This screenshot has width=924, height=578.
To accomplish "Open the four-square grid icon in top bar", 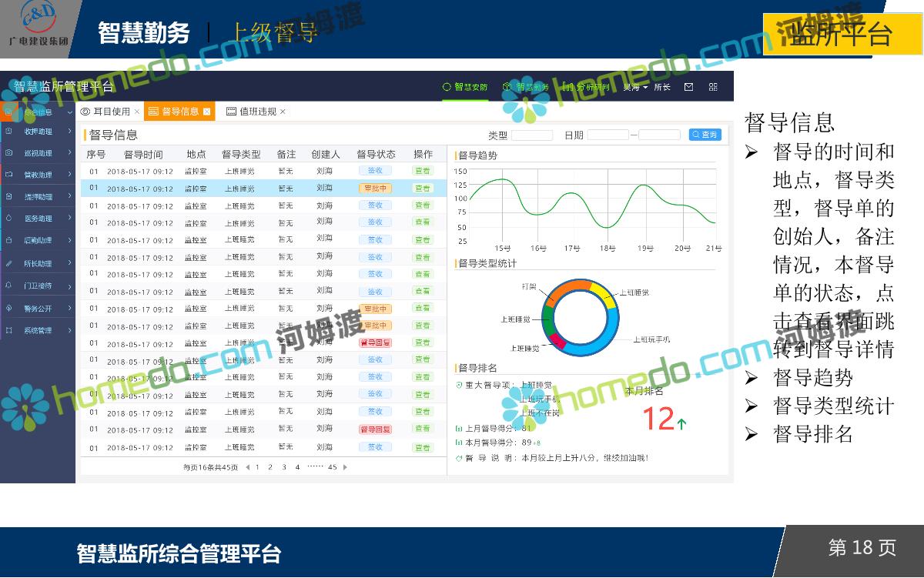I will pyautogui.click(x=713, y=87).
